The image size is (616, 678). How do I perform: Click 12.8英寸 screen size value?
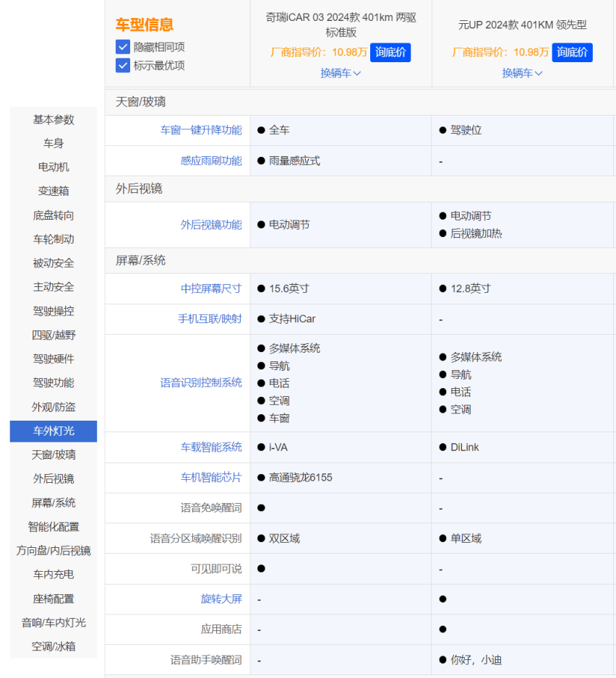[x=471, y=288]
